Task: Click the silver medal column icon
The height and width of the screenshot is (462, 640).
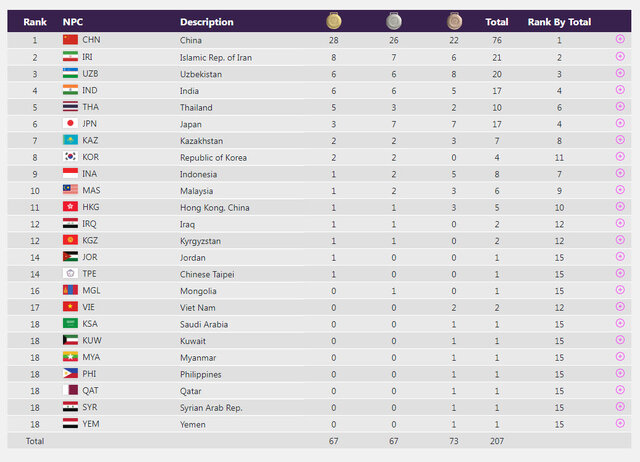Action: [393, 21]
